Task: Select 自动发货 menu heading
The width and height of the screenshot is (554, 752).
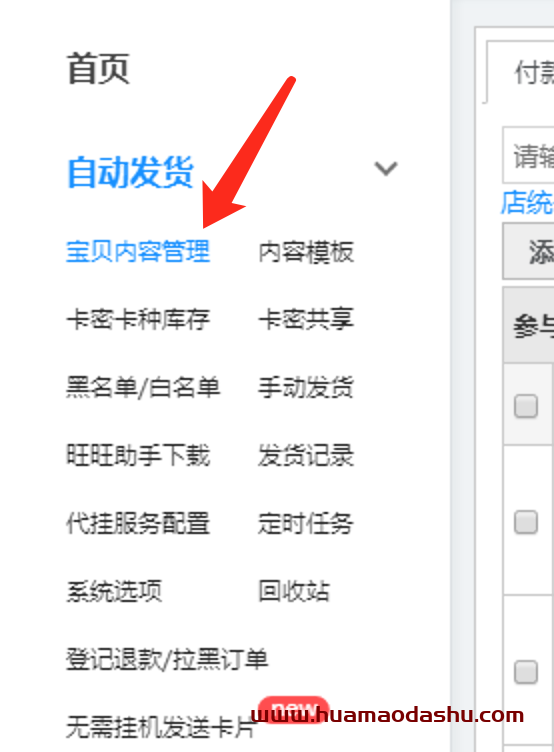Action: pyautogui.click(x=130, y=171)
